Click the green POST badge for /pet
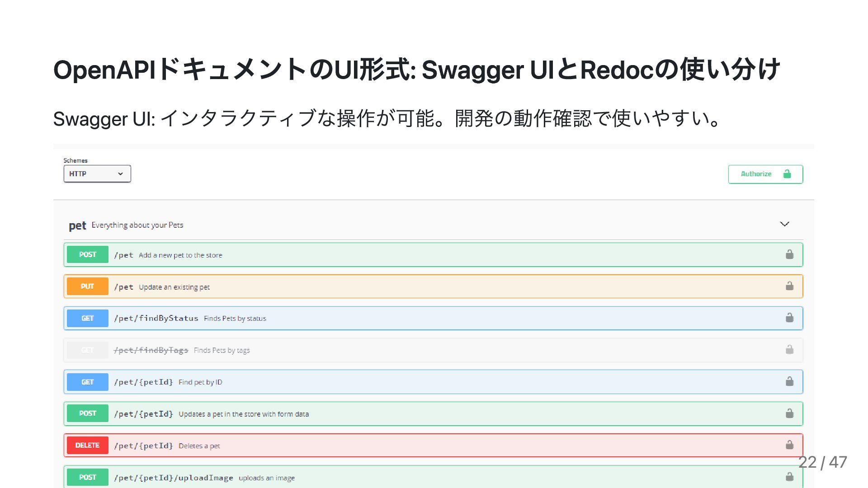Screen dimensions: 868x488 click(x=88, y=255)
